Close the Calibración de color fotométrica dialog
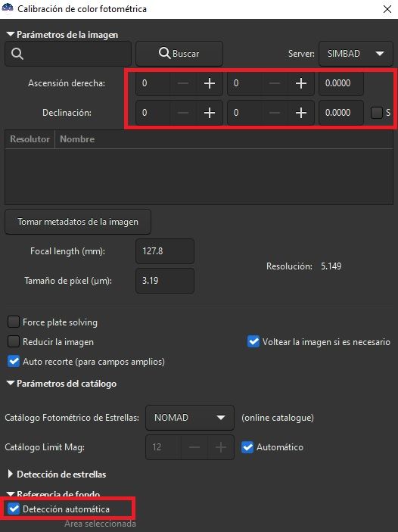Viewport: 398px width, 532px height. 387,9
